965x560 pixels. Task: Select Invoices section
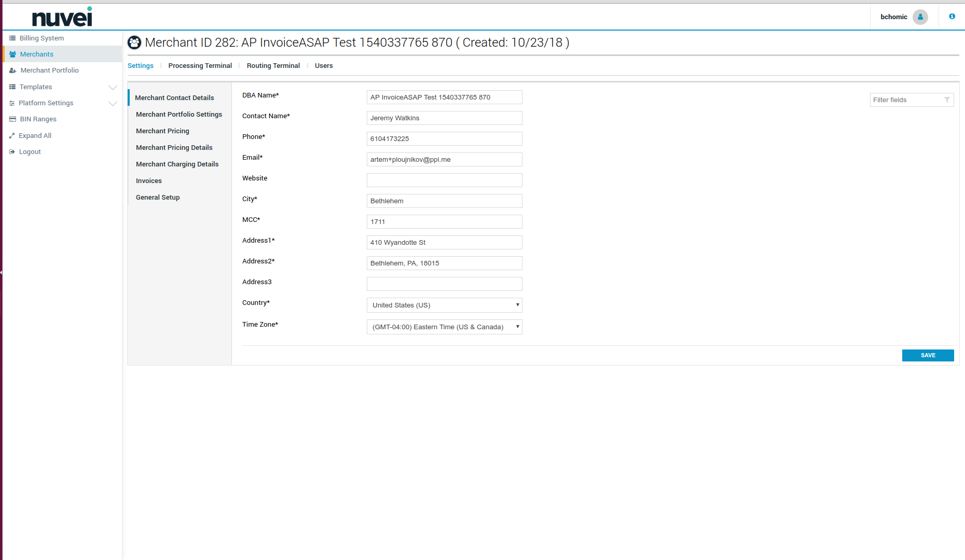click(149, 181)
